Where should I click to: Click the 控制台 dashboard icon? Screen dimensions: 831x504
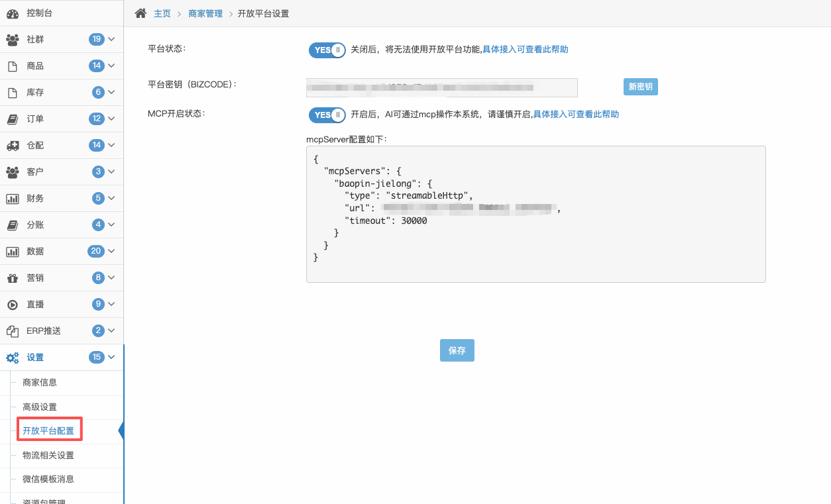(13, 13)
